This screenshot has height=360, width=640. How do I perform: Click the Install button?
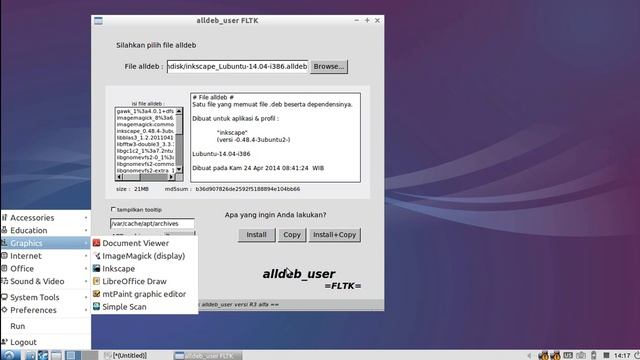pyautogui.click(x=256, y=235)
